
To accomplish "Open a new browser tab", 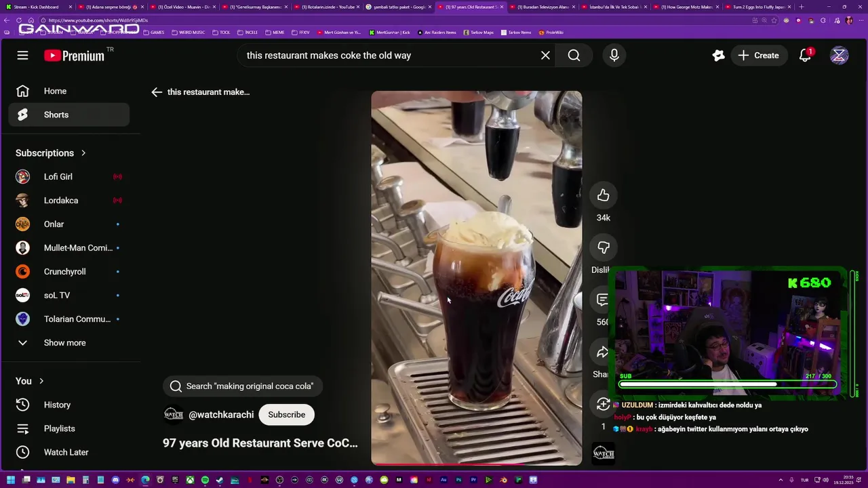I will pyautogui.click(x=801, y=7).
